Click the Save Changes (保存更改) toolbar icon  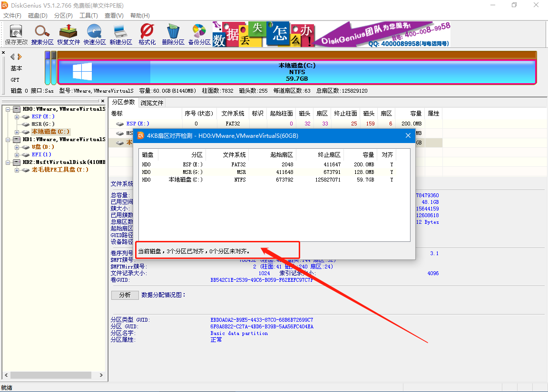[16, 35]
